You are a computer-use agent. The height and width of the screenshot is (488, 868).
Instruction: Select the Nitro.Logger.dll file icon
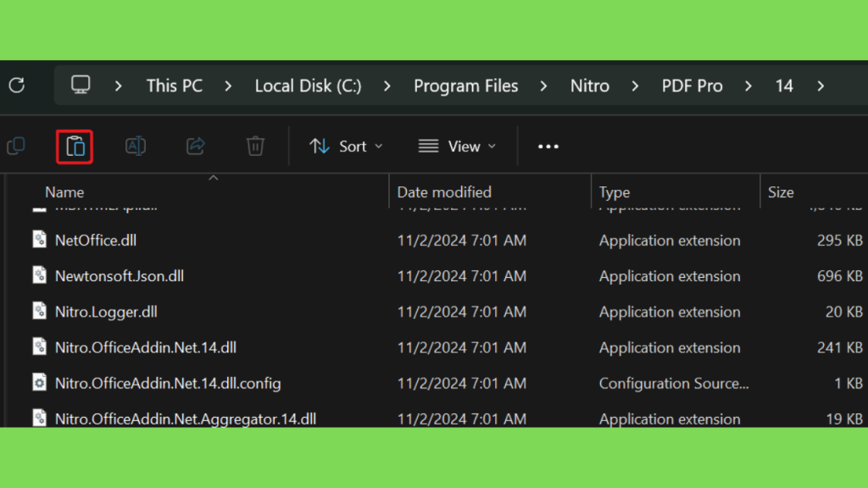[x=39, y=311]
